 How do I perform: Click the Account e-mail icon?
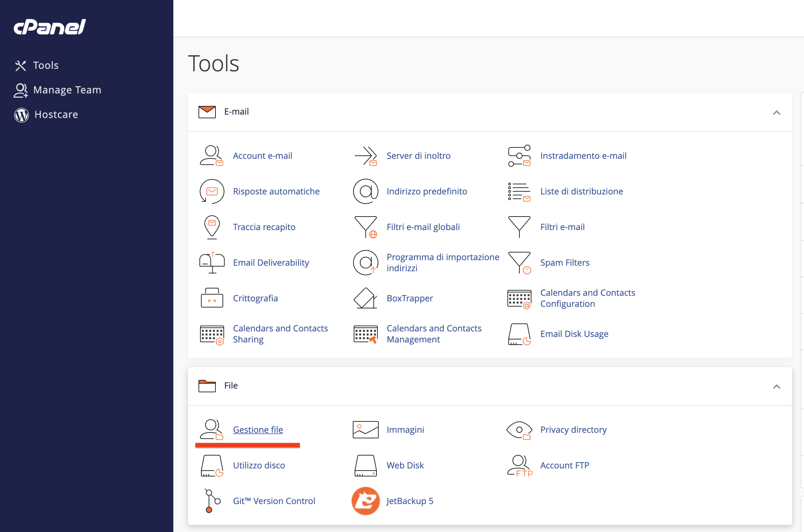tap(212, 156)
